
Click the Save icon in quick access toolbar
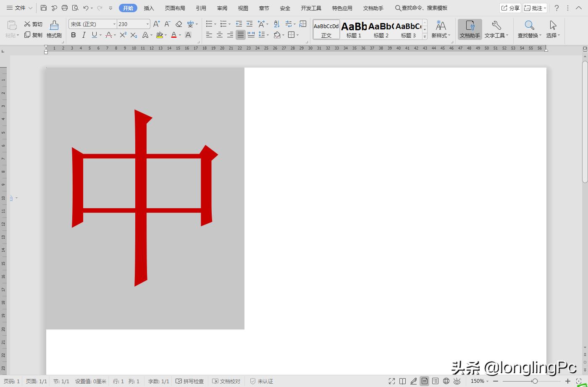click(44, 8)
